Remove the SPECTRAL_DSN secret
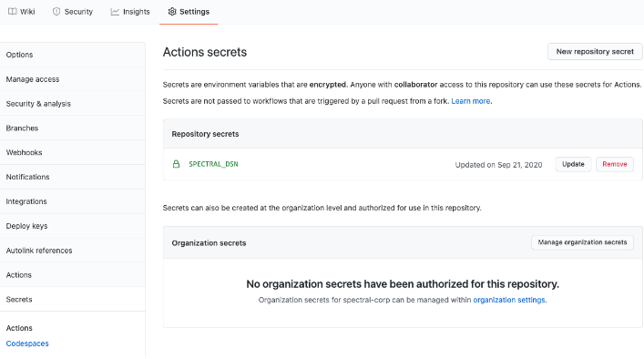 click(x=615, y=164)
